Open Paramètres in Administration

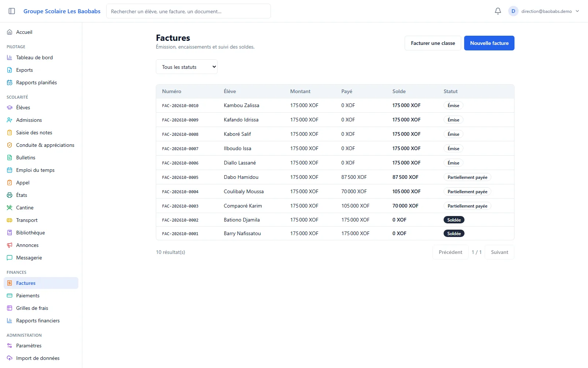tap(41, 346)
